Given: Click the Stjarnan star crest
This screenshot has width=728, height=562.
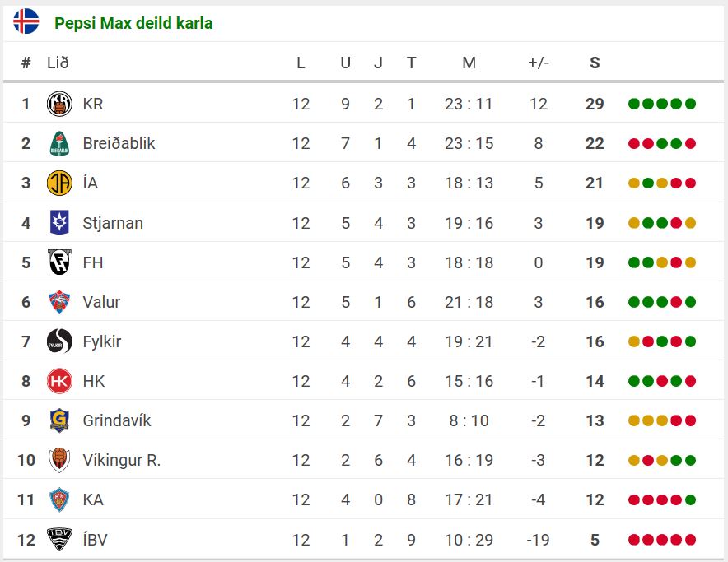Looking at the screenshot, I should 59,223.
